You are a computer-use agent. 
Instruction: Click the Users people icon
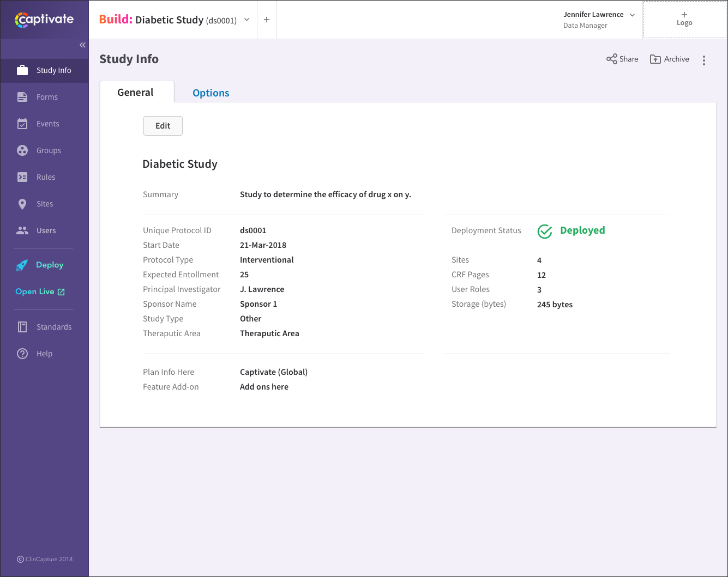tap(22, 230)
